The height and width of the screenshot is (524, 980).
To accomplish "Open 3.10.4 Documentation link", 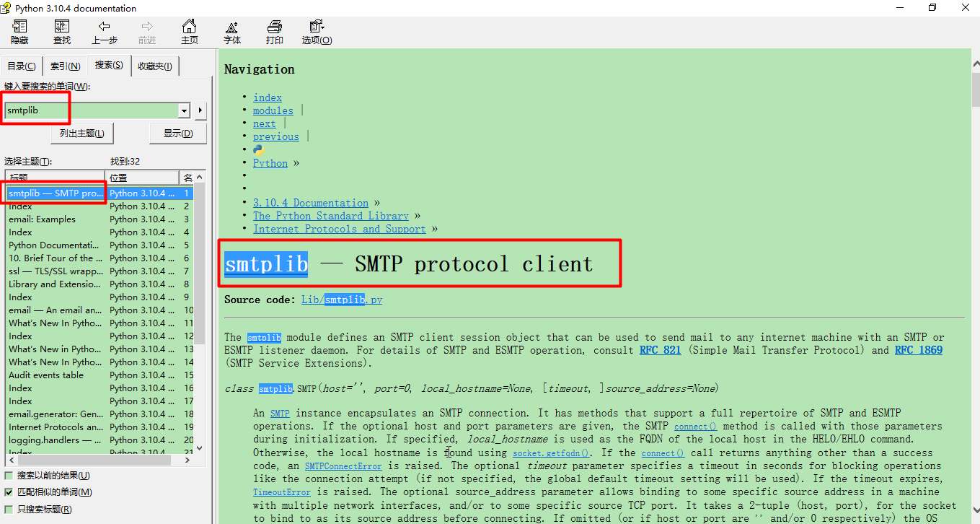I will (x=311, y=203).
